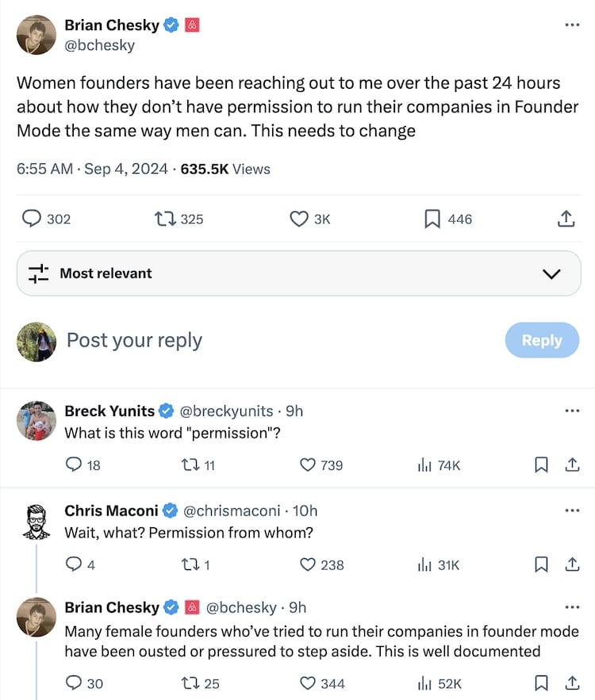Share Brian Chesky's follow-up reply
Viewport: 595px width, 700px height.
click(571, 683)
